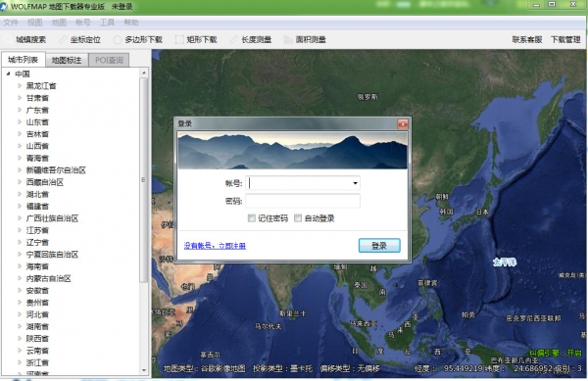
Task: Activate the 矩形下载 rectangle download tool
Action: point(196,39)
